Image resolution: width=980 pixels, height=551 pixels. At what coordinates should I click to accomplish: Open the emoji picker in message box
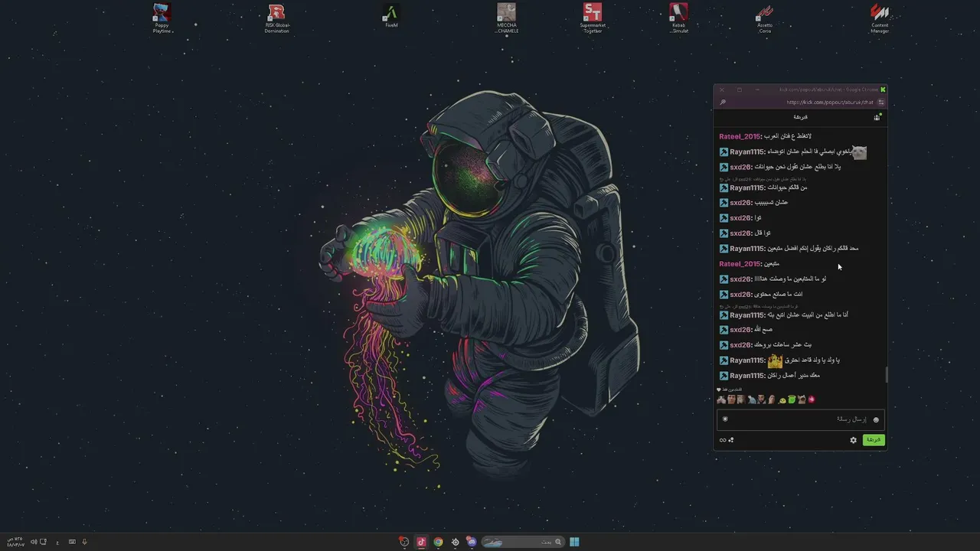[x=876, y=419]
